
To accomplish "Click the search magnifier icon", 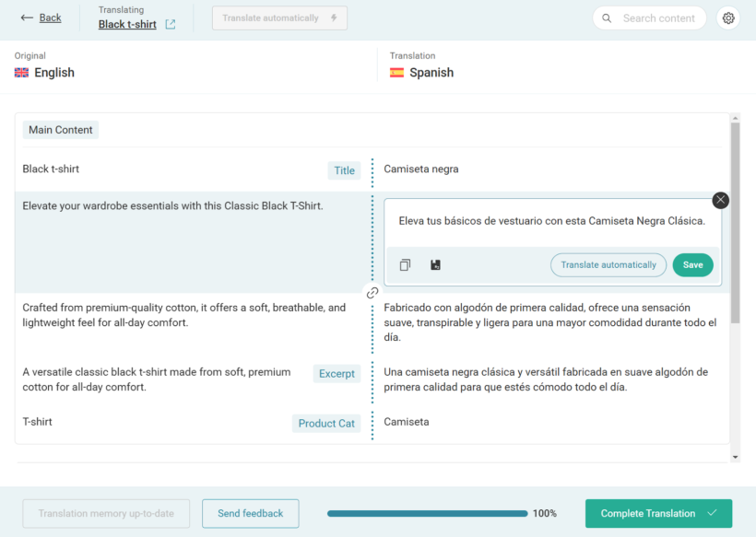I will (607, 18).
